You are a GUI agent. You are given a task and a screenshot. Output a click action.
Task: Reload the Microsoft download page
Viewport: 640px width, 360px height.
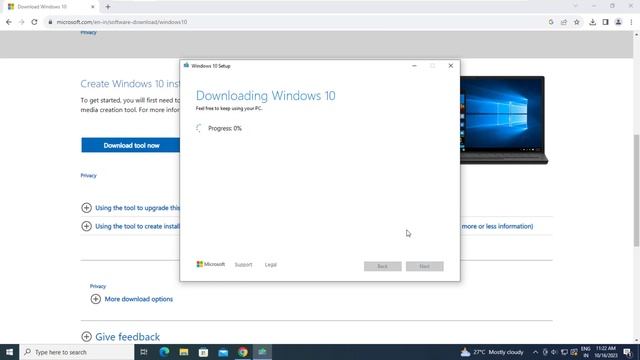34,22
